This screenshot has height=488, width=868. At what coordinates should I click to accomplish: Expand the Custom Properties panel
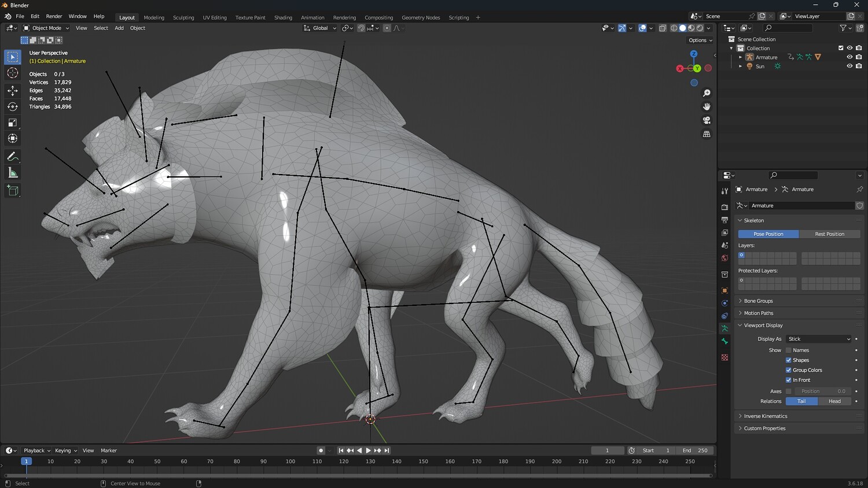764,428
